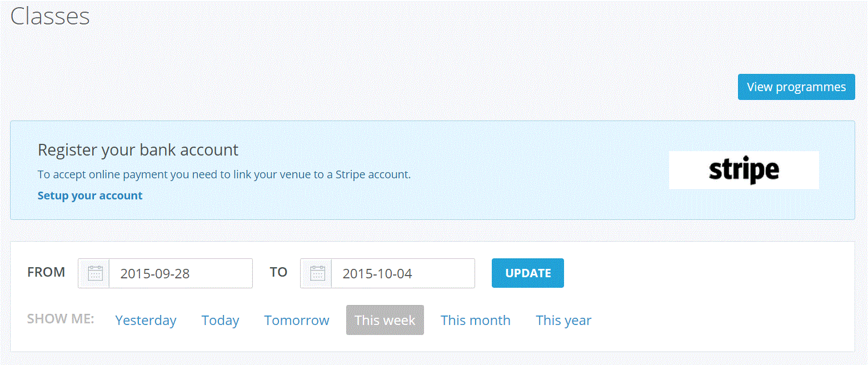Follow the Setup your account link

[x=90, y=196]
